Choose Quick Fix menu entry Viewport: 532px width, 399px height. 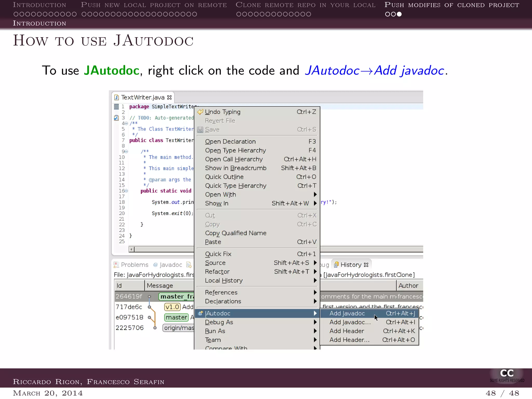(x=257, y=254)
